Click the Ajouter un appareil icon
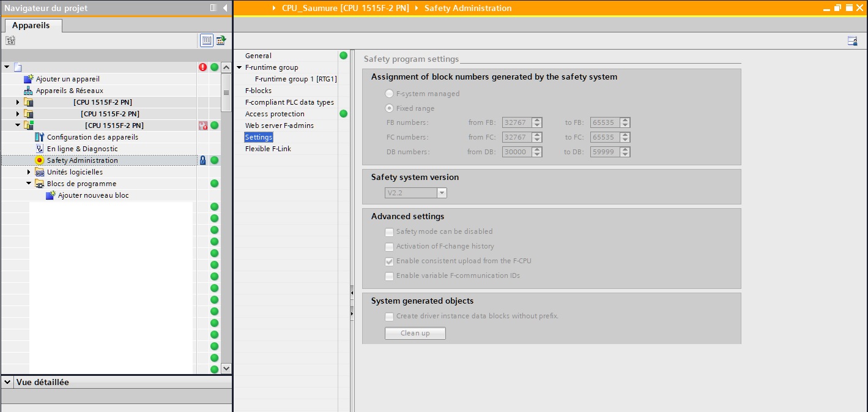The width and height of the screenshot is (868, 412). tap(28, 79)
